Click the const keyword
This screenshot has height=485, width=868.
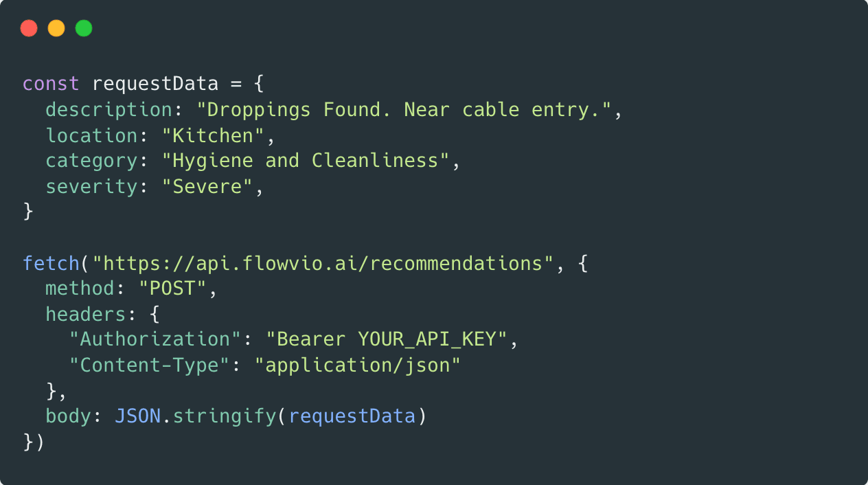[52, 84]
